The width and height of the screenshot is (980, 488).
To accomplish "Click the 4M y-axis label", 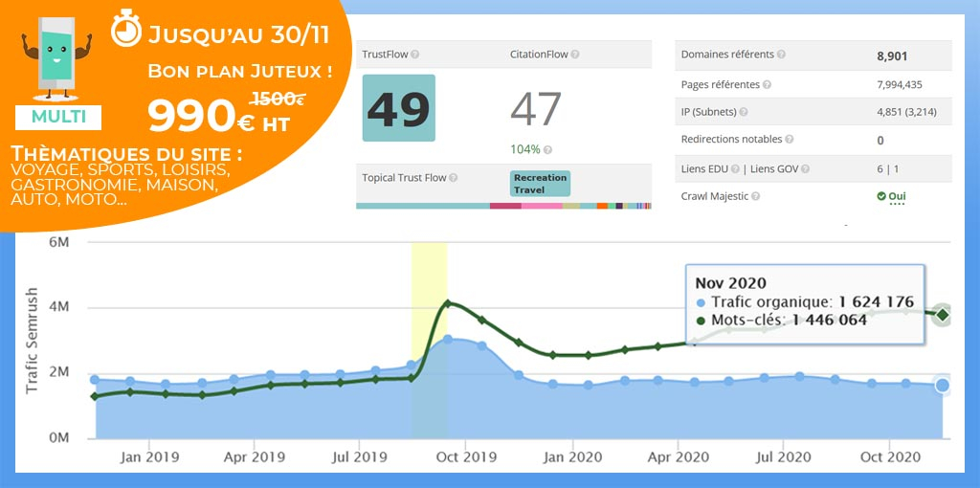I will pos(59,307).
